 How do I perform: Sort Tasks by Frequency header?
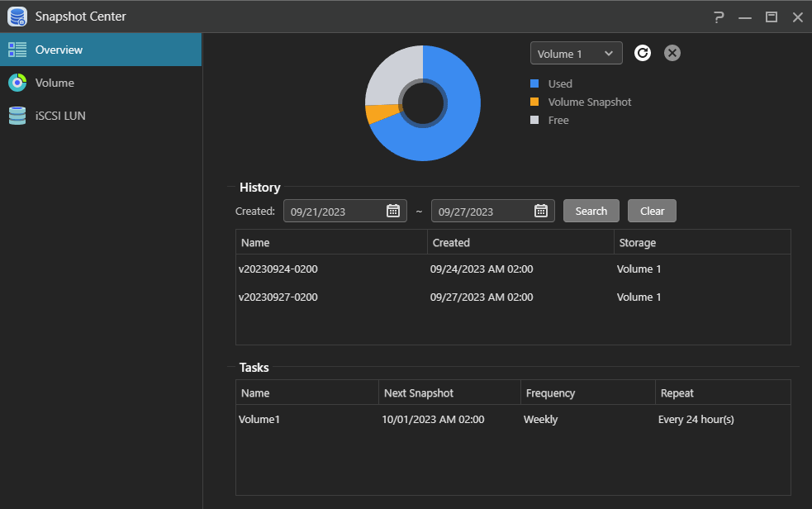point(588,393)
